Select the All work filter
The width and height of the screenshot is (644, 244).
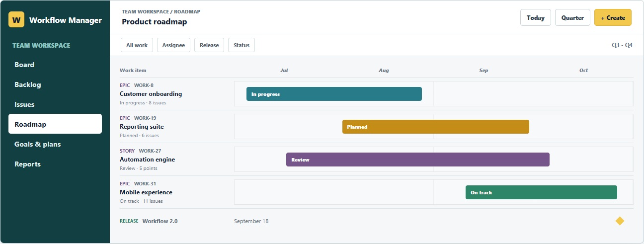coord(137,45)
